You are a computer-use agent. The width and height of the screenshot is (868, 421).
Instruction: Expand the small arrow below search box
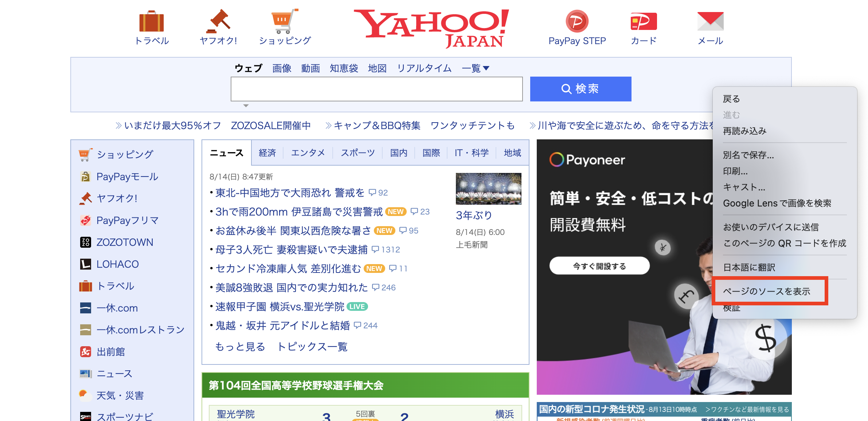[x=246, y=106]
